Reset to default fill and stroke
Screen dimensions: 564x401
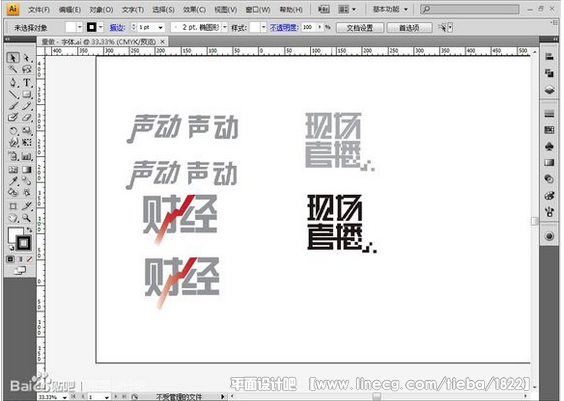pyautogui.click(x=11, y=247)
